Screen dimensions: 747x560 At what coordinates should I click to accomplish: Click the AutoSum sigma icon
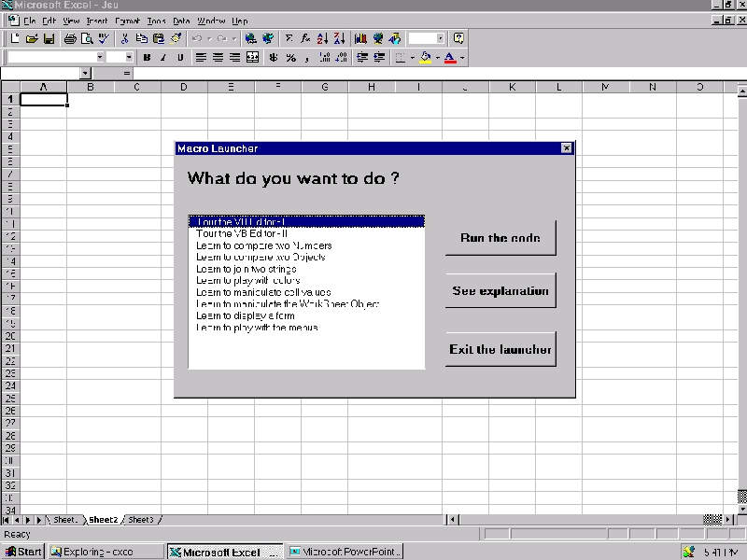point(289,38)
